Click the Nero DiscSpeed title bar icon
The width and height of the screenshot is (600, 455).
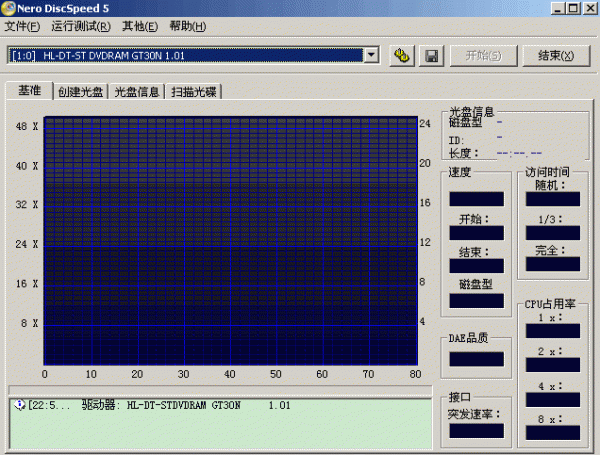[8, 8]
